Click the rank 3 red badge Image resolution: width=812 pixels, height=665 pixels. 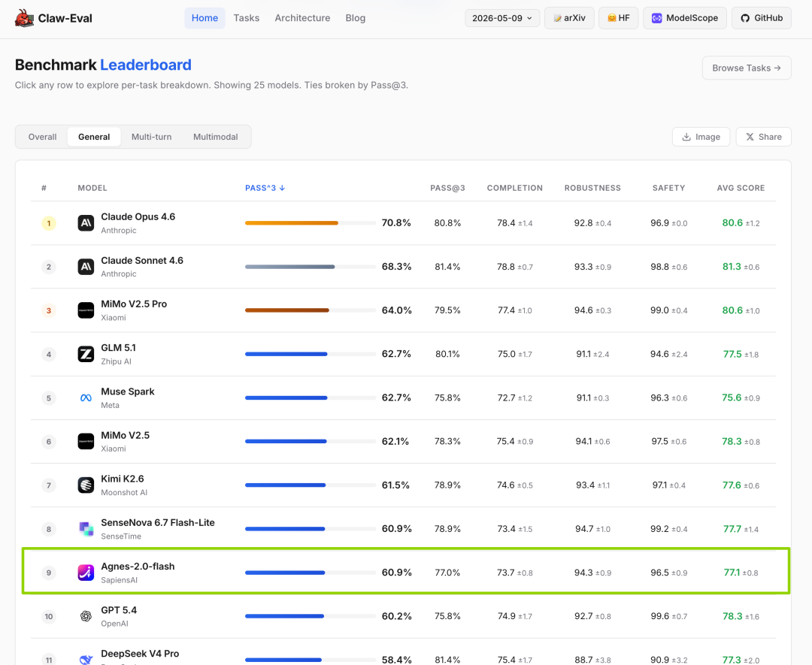coord(49,310)
